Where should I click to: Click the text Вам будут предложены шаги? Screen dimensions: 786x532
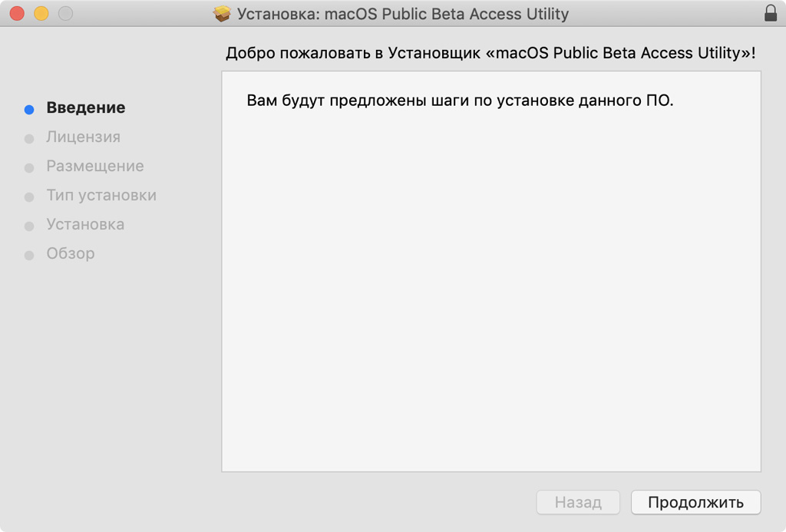click(358, 101)
